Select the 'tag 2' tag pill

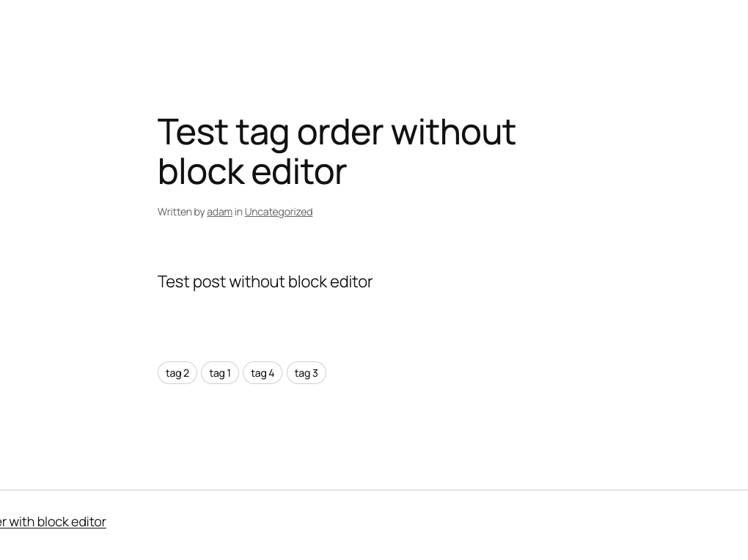pos(177,373)
